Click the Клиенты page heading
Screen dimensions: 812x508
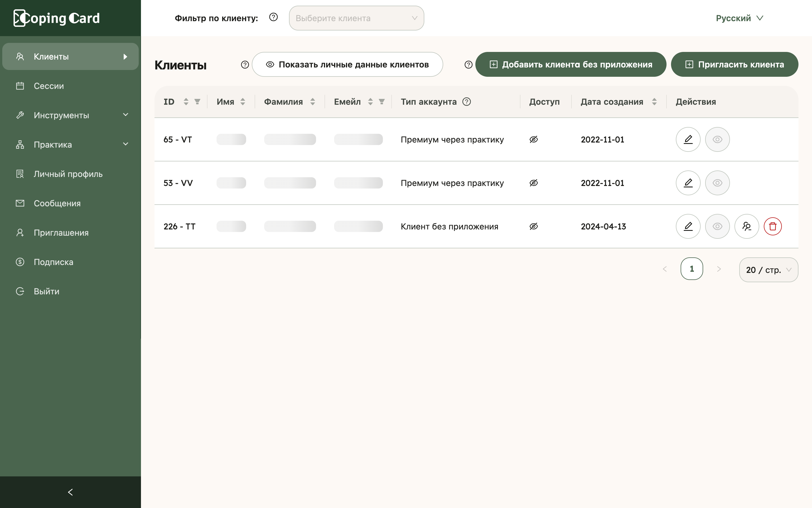click(x=180, y=65)
